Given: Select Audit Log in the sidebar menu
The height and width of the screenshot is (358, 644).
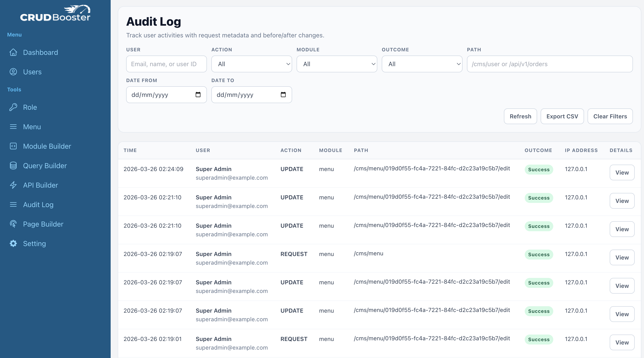Looking at the screenshot, I should point(38,204).
